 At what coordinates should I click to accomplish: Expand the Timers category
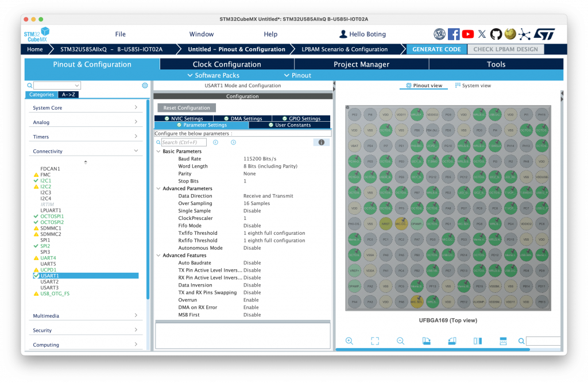[x=86, y=137]
